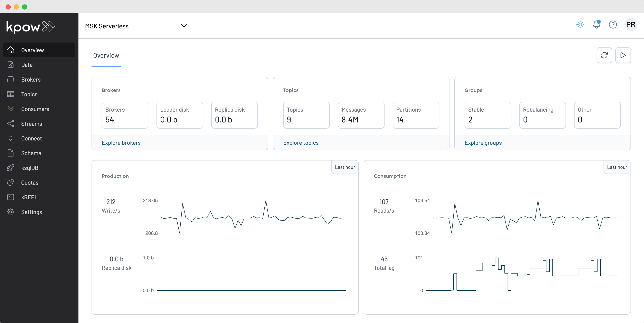The height and width of the screenshot is (323, 644).
Task: Navigate to Connect section
Action: (31, 138)
